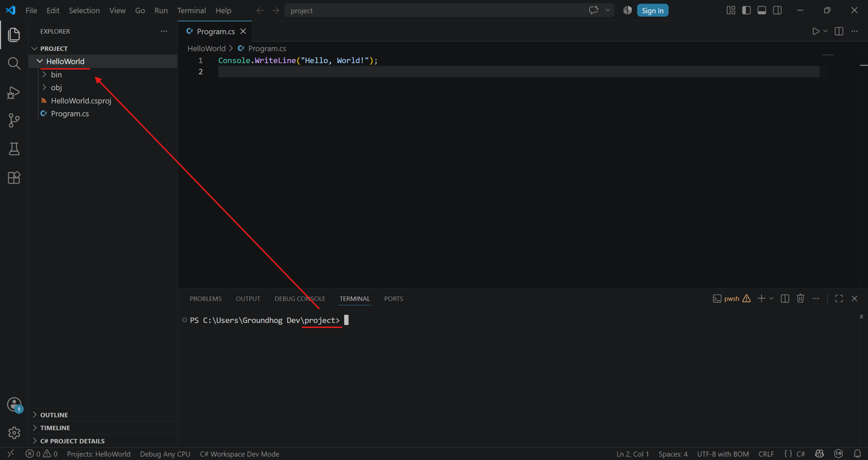Open the Copilot chat icon in title bar
868x460 pixels.
click(594, 10)
